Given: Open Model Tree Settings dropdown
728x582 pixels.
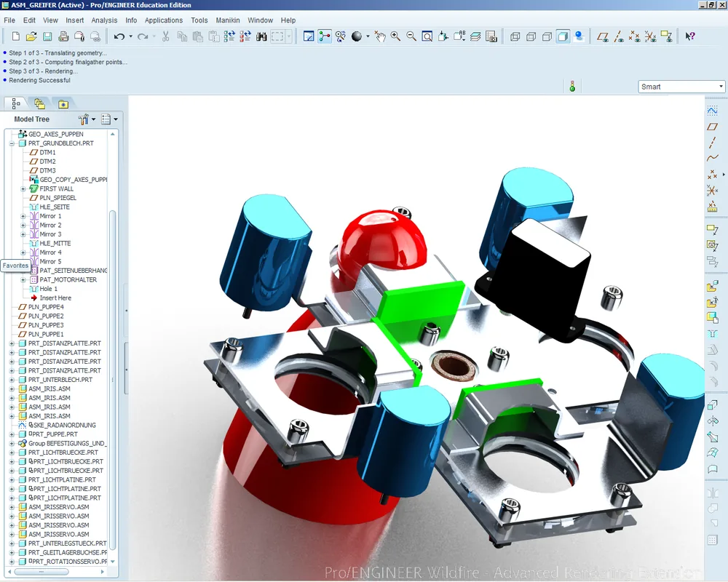Looking at the screenshot, I should click(87, 119).
